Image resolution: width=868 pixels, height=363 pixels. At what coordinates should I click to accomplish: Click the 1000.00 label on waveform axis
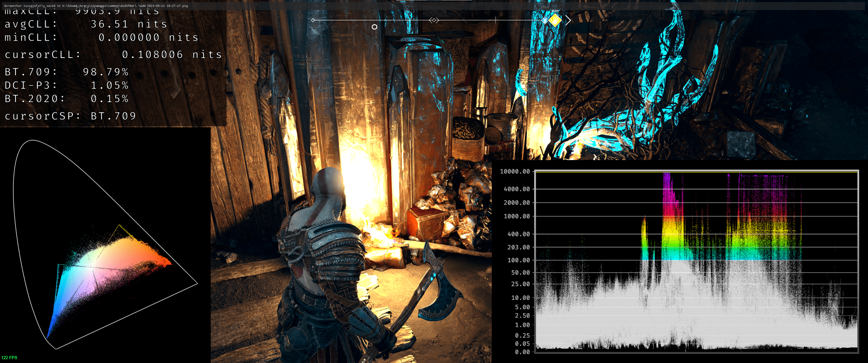click(517, 216)
